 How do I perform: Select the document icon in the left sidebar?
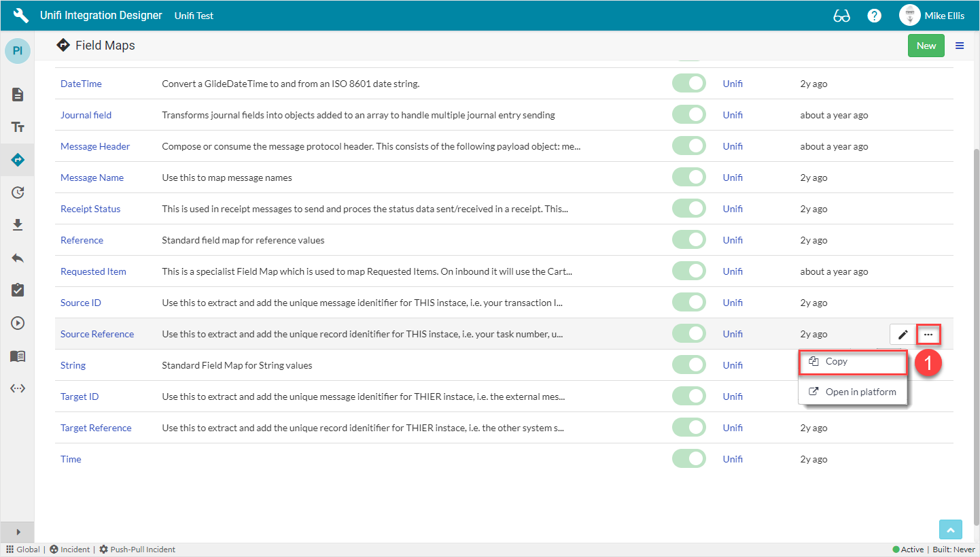(x=17, y=95)
